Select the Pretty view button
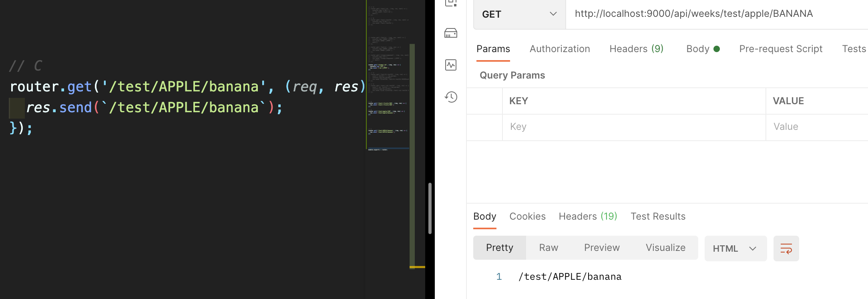The image size is (868, 299). point(500,248)
